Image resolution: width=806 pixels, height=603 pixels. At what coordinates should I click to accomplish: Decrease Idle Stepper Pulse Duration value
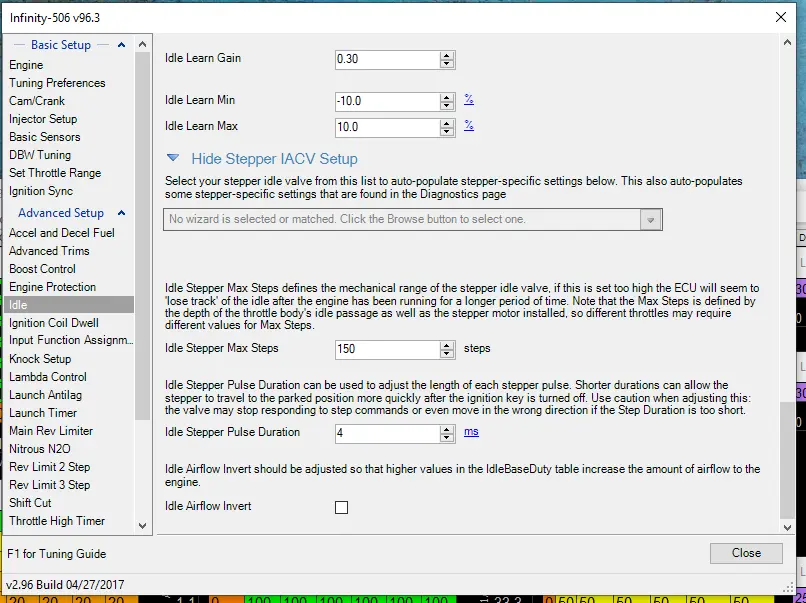click(x=447, y=437)
